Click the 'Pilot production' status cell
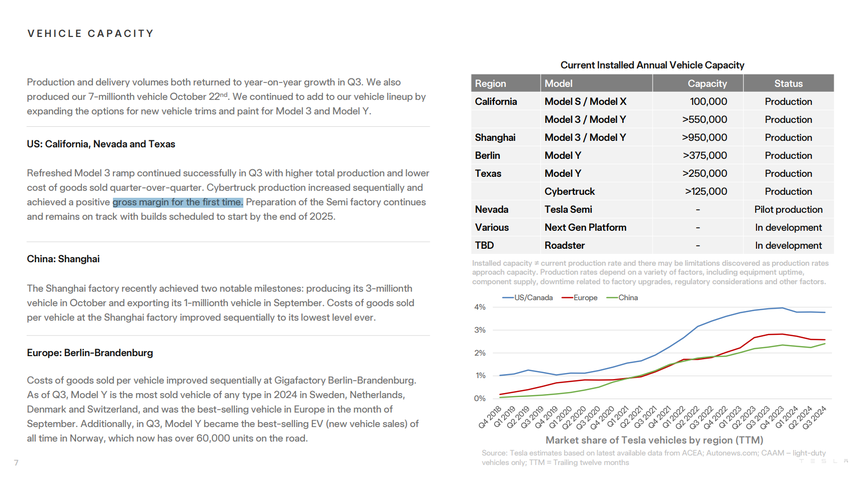868x477 pixels. 788,210
